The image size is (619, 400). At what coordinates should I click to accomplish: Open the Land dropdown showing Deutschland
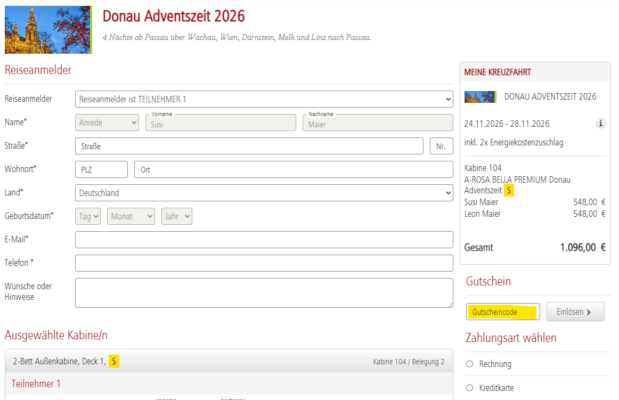[264, 193]
